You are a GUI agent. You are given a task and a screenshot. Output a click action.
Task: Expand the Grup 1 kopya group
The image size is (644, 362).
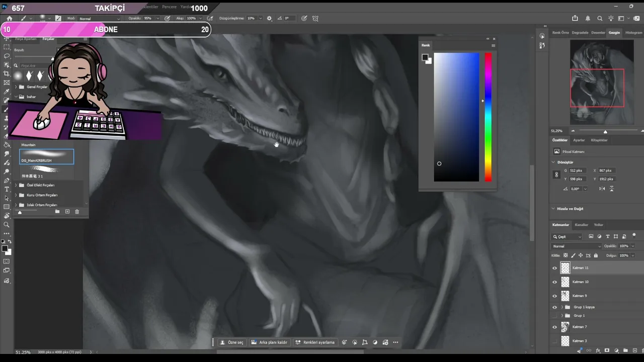coord(562,307)
